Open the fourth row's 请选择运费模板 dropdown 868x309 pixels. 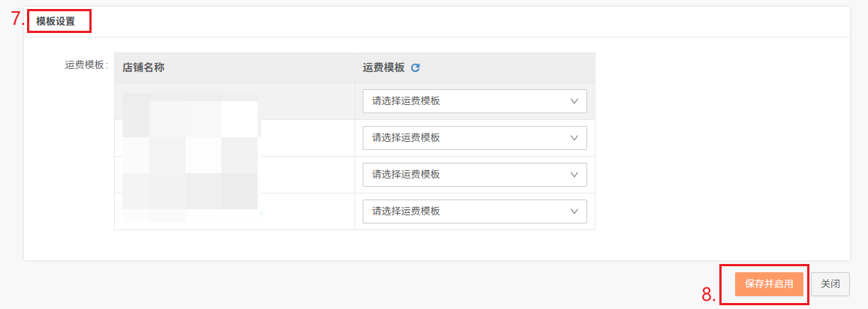coord(475,211)
